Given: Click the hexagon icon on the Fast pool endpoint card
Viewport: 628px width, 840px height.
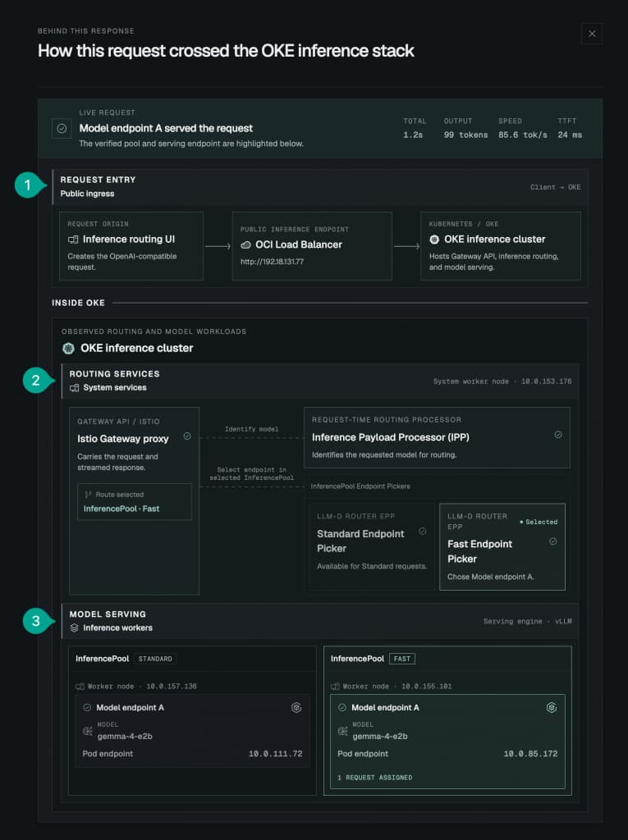Looking at the screenshot, I should (x=552, y=708).
